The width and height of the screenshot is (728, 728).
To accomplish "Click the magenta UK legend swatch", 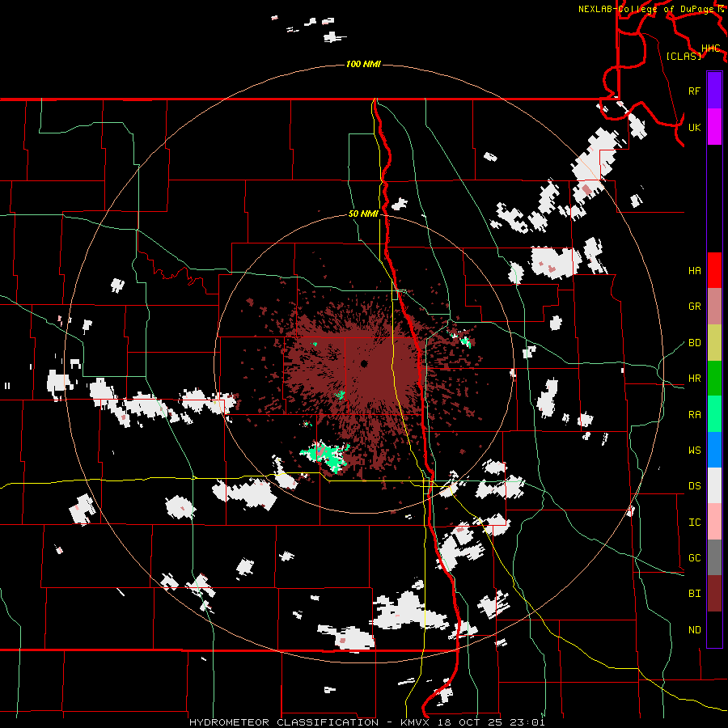I will pyautogui.click(x=714, y=127).
